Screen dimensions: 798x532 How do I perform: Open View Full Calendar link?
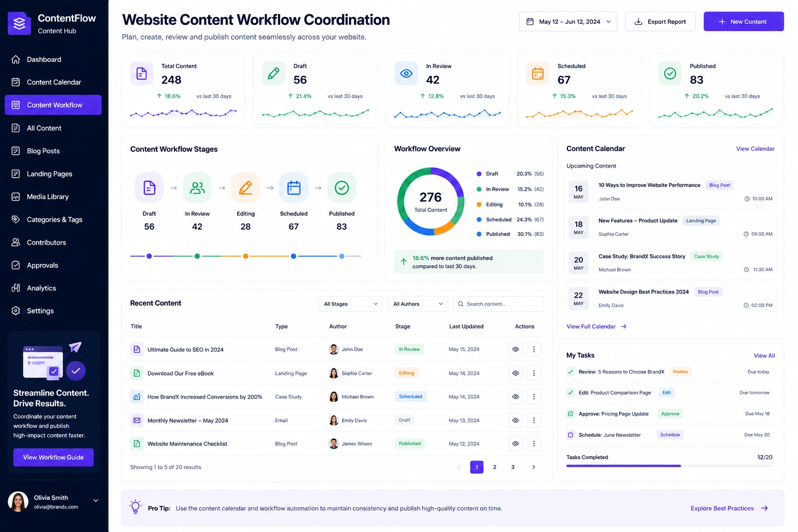point(596,327)
